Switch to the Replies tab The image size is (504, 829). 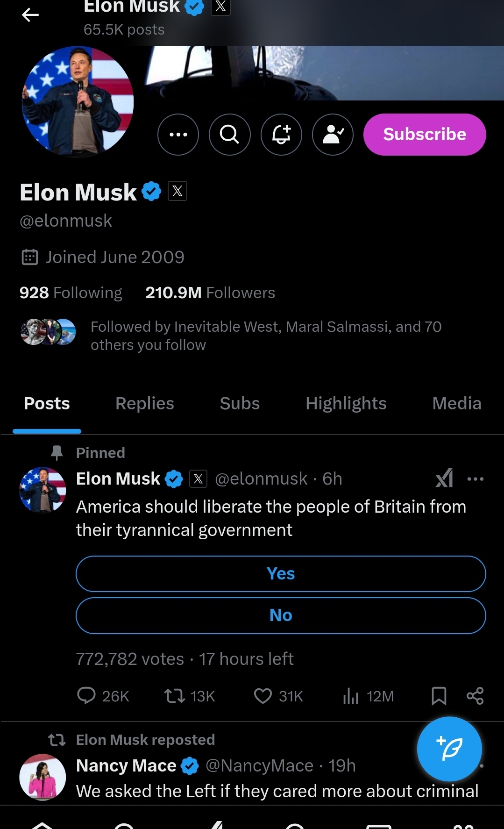pos(144,403)
